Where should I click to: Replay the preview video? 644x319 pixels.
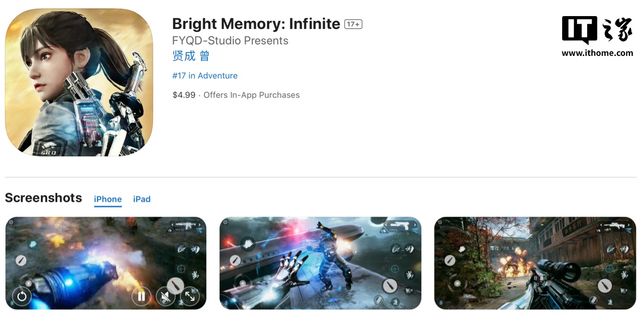tap(22, 296)
